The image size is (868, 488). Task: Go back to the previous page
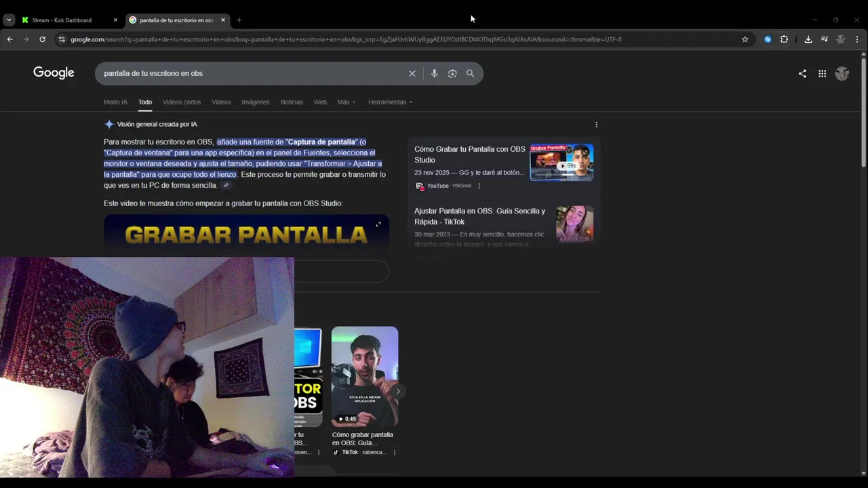10,39
